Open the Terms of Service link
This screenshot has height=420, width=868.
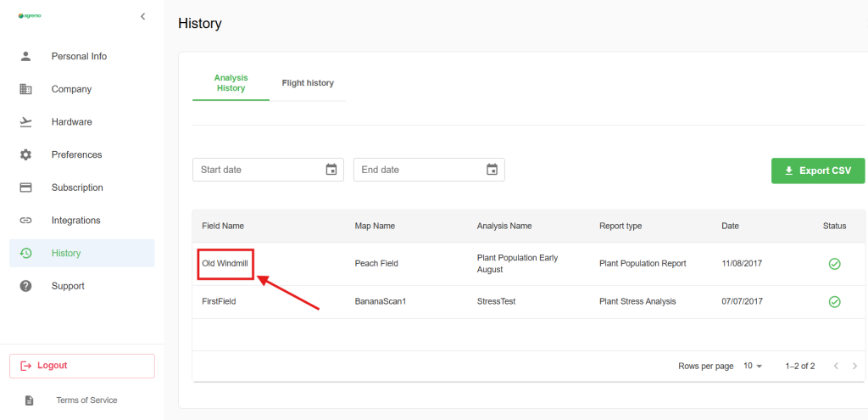pos(86,400)
